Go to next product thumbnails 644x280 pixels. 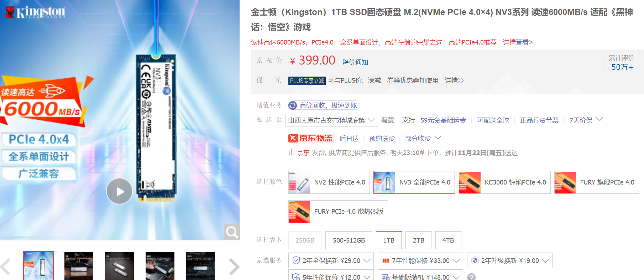click(234, 266)
